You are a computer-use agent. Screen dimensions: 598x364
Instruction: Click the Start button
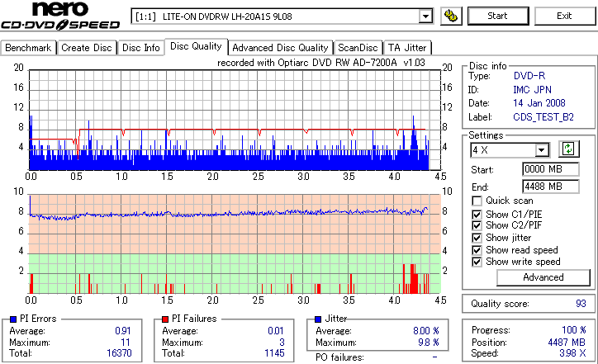click(498, 16)
